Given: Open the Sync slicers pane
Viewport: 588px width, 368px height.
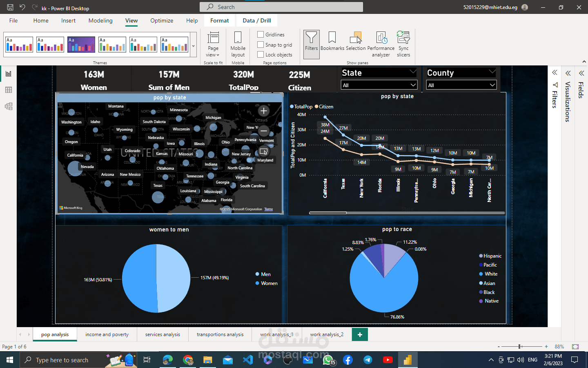Looking at the screenshot, I should point(403,44).
